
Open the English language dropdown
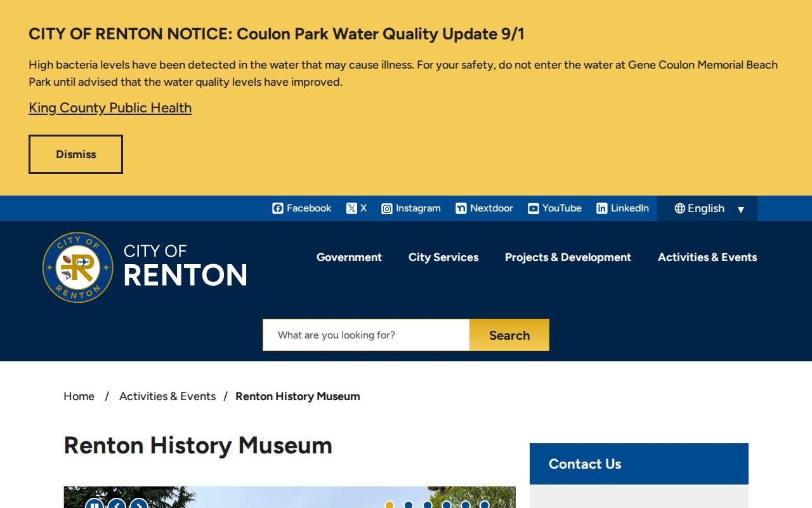coord(707,208)
